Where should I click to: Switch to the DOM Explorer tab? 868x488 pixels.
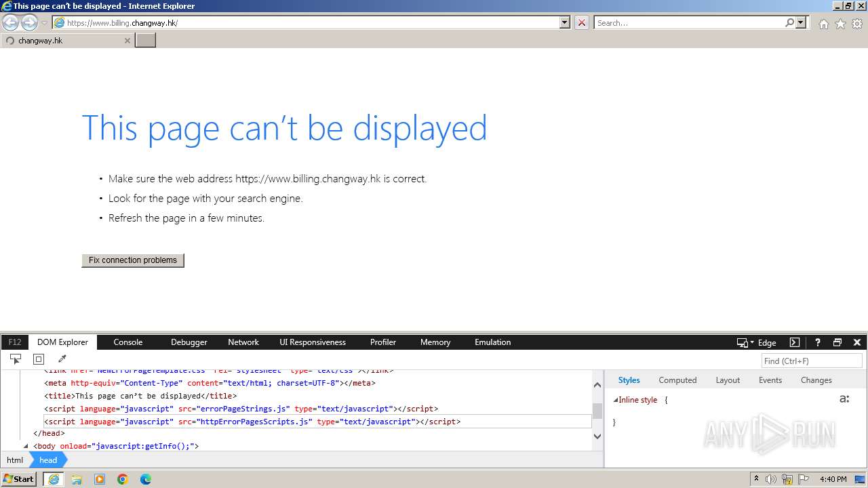(62, 342)
